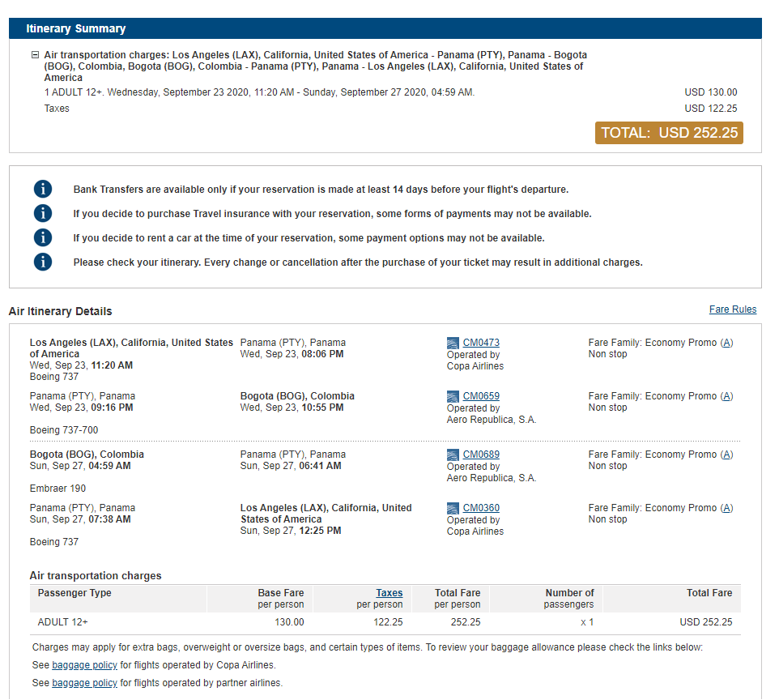Image resolution: width=779 pixels, height=700 pixels.
Task: Click the ADULT 12+ passenger type row cell
Action: [x=62, y=622]
